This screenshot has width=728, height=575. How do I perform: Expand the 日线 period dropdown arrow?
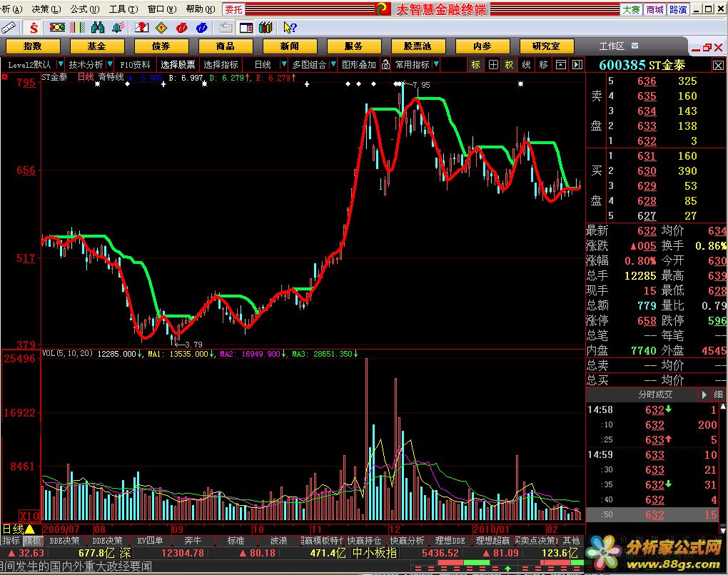click(283, 64)
